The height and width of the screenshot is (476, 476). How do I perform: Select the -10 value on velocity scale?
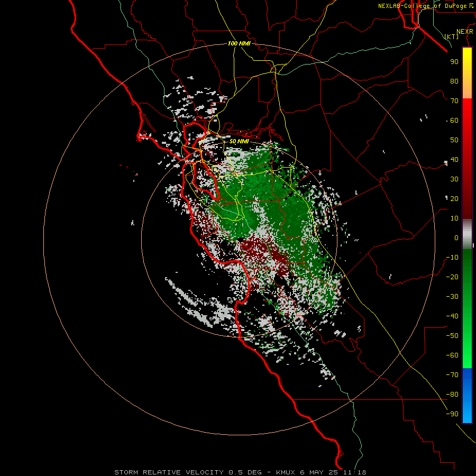click(452, 258)
